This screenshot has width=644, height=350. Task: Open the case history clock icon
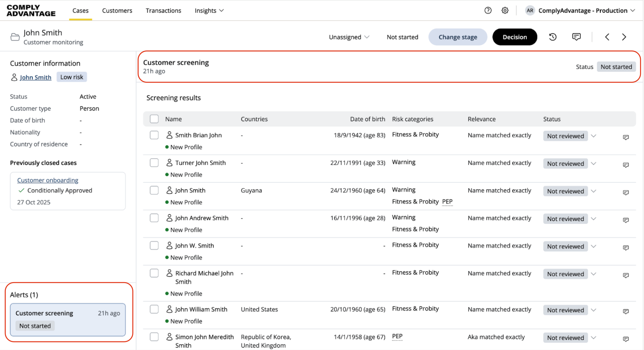[553, 37]
